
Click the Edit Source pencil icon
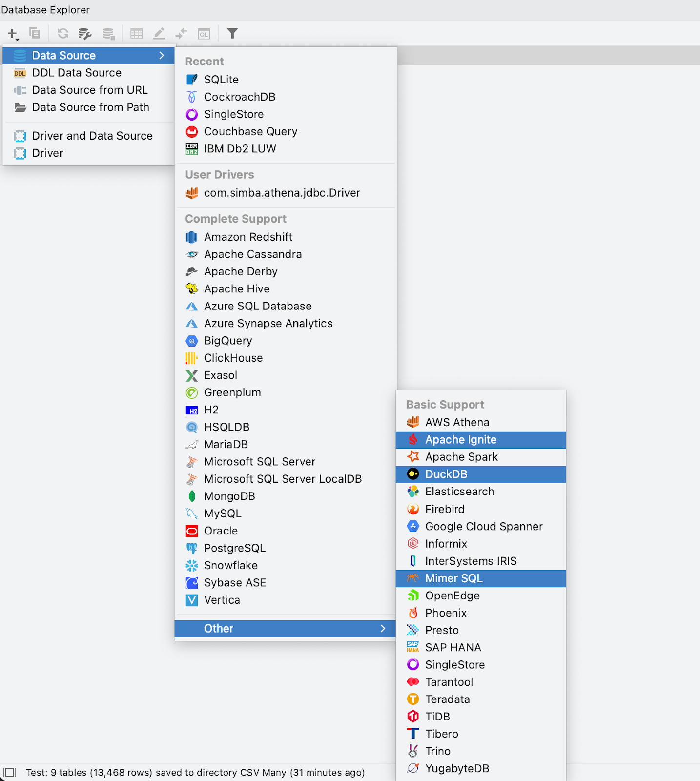click(x=159, y=34)
